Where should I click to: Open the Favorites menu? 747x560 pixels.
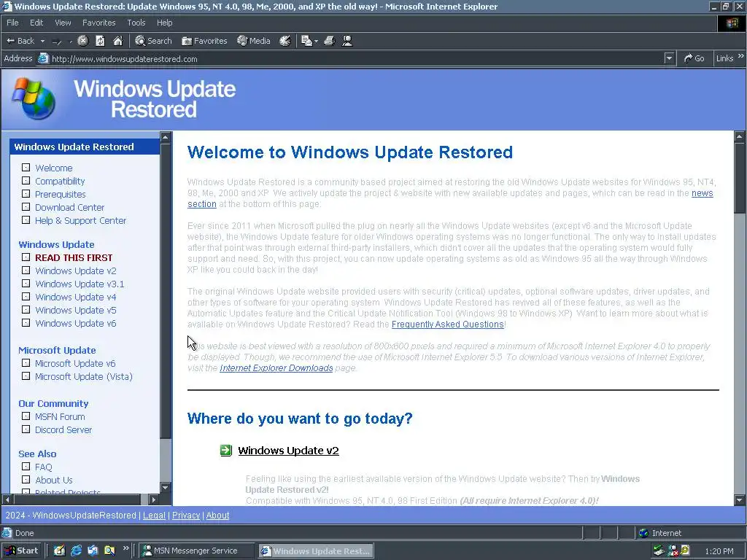[98, 23]
